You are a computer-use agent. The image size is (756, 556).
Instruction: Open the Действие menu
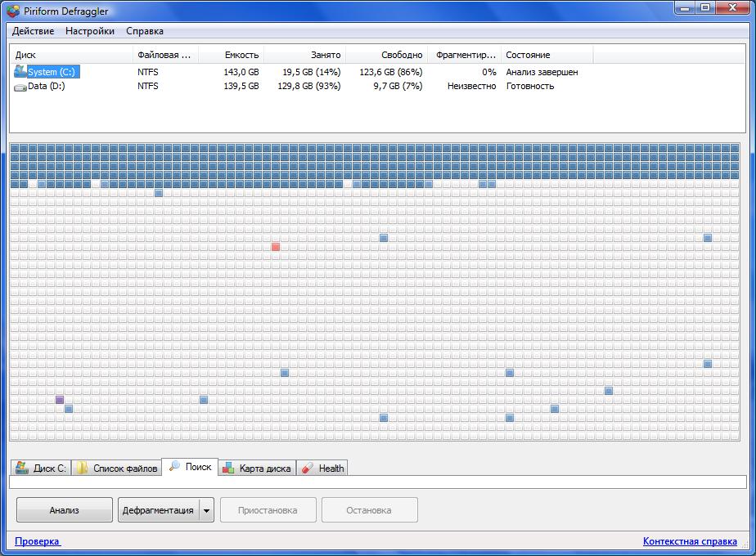(33, 31)
